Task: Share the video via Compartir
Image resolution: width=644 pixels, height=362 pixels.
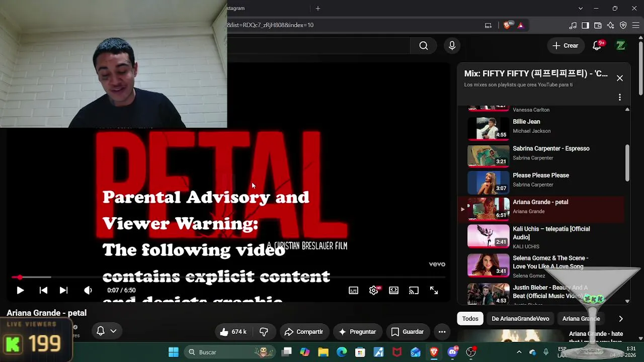Action: click(x=304, y=332)
